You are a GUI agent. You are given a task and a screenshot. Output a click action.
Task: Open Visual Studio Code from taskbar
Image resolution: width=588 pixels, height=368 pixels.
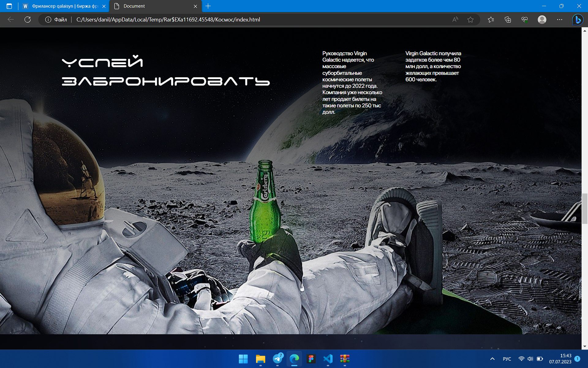tap(328, 359)
